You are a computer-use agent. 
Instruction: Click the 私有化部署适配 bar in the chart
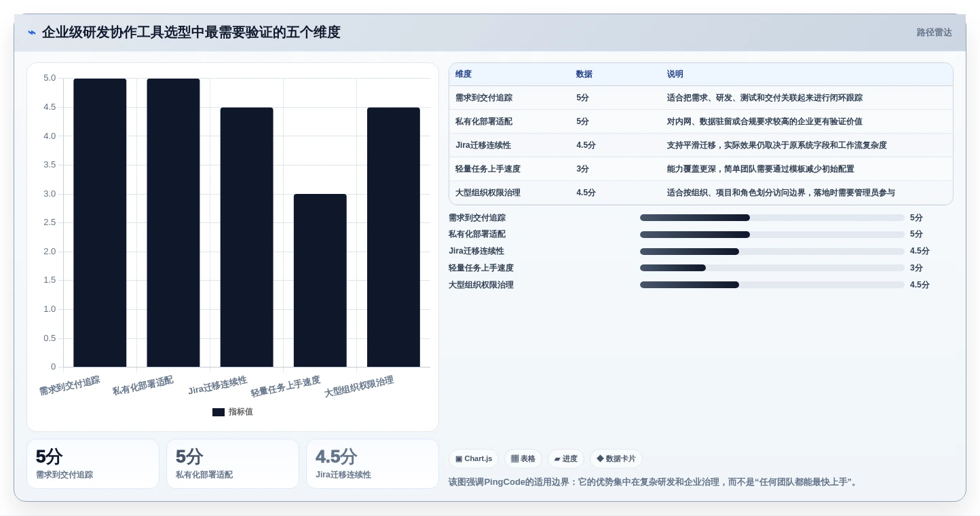(x=173, y=223)
